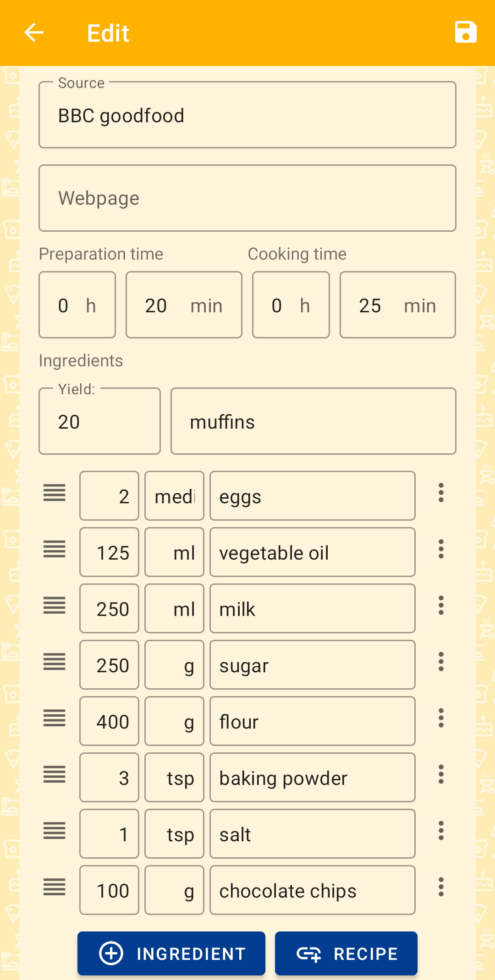495x980 pixels.
Task: Save the recipe with floppy disk icon
Action: [x=465, y=33]
